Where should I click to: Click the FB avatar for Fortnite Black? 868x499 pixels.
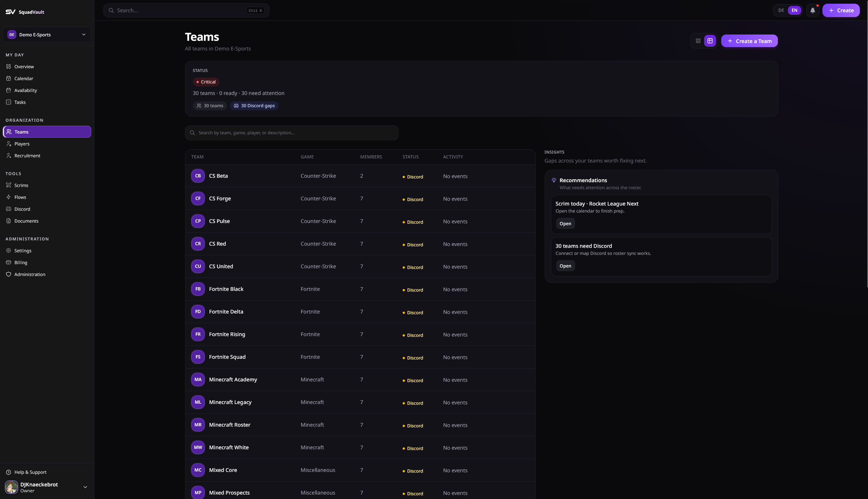[x=198, y=289]
